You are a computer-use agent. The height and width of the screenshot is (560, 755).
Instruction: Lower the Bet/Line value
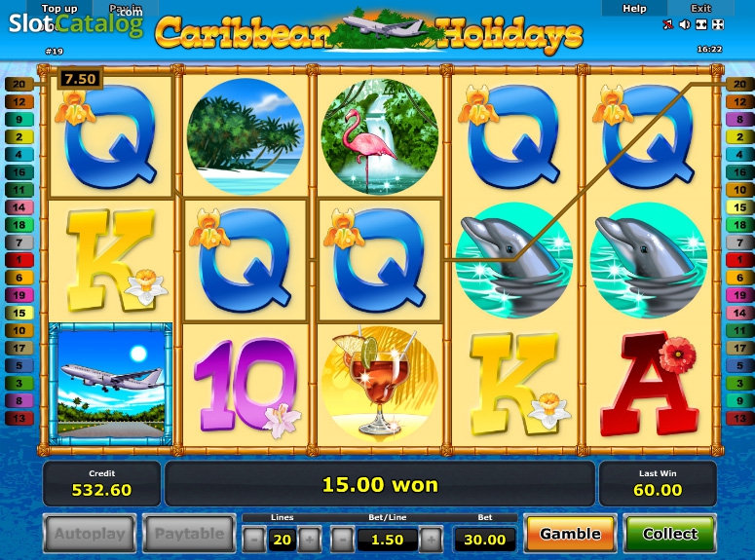[342, 540]
